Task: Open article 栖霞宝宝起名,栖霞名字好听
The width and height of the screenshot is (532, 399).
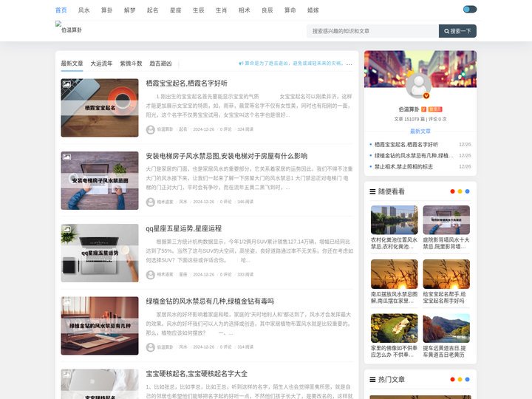Action: tap(187, 83)
